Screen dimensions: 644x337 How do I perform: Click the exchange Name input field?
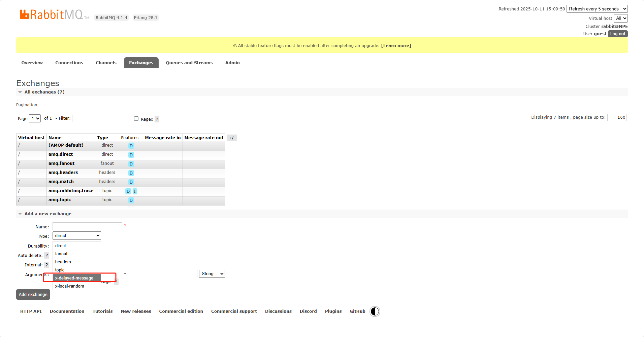[87, 226]
